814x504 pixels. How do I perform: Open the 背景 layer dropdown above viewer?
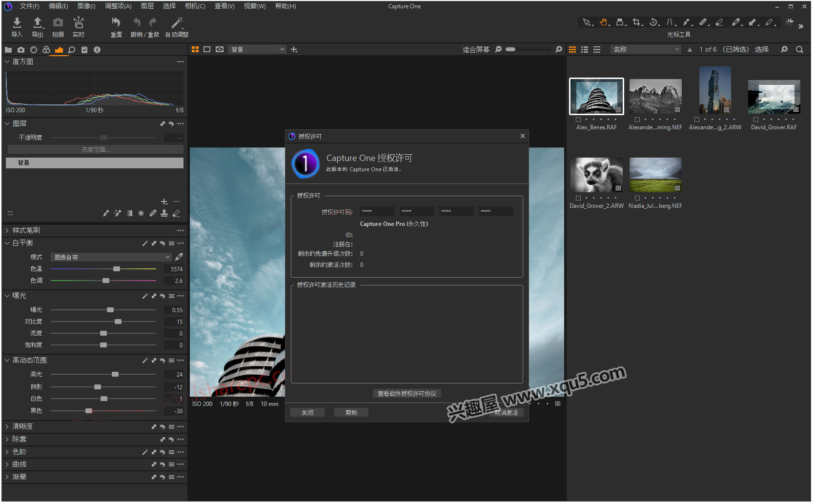[257, 49]
